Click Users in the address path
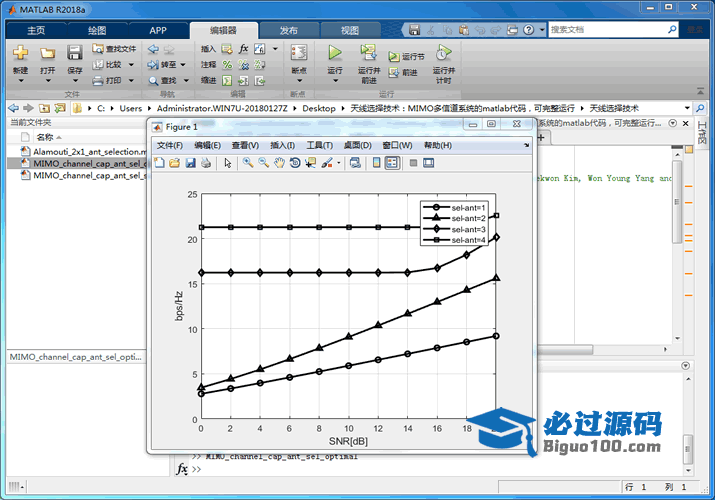The image size is (715, 500). (x=130, y=108)
